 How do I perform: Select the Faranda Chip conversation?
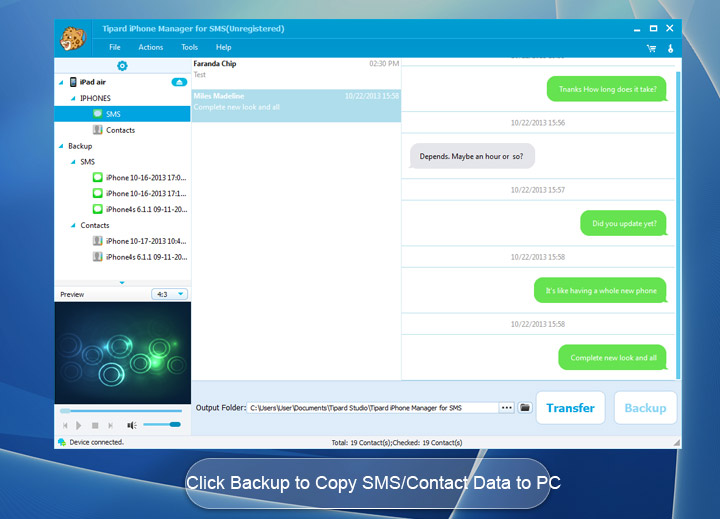(x=296, y=73)
